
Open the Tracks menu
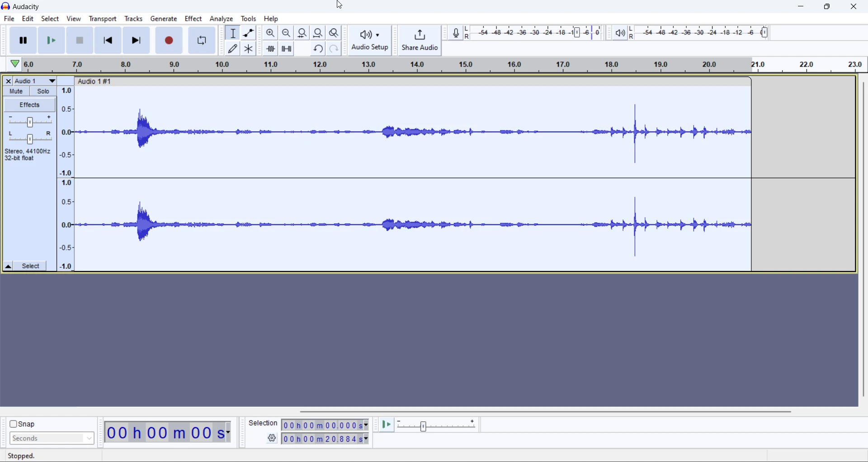pos(134,19)
